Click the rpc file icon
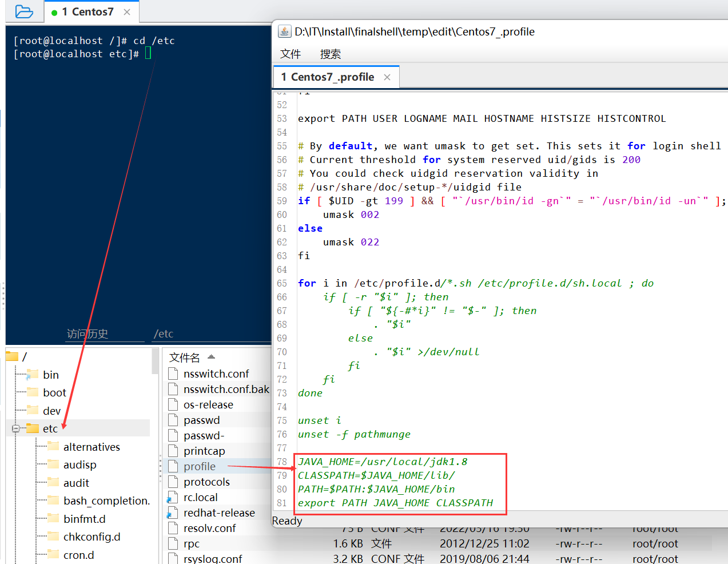Screen dimensions: 728x564 point(173,543)
